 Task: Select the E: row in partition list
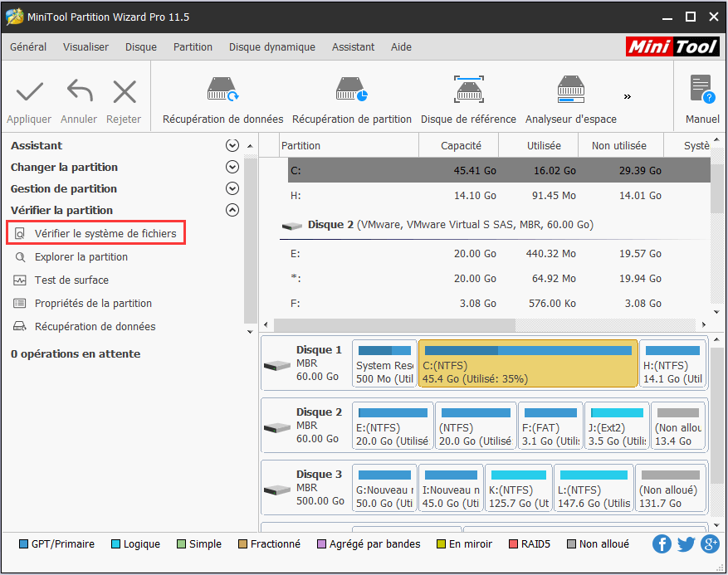pyautogui.click(x=499, y=253)
